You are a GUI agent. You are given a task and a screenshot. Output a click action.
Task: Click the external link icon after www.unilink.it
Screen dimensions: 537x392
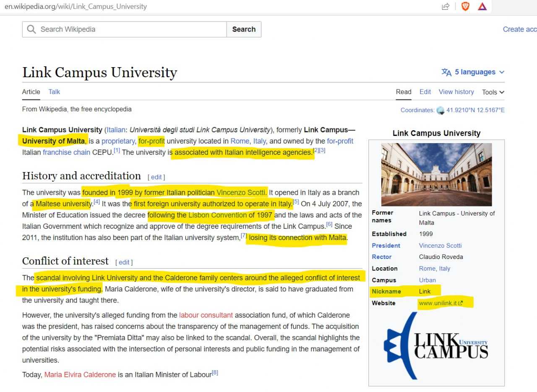461,303
